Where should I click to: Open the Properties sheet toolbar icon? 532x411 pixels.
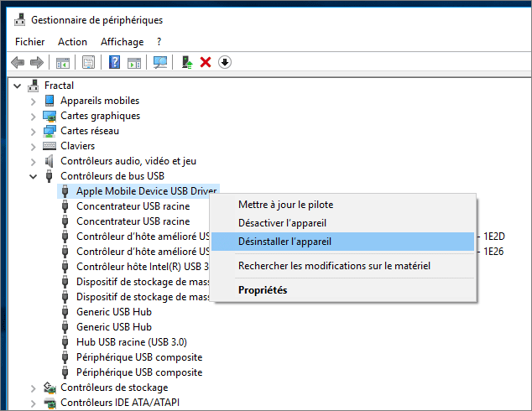[89, 62]
